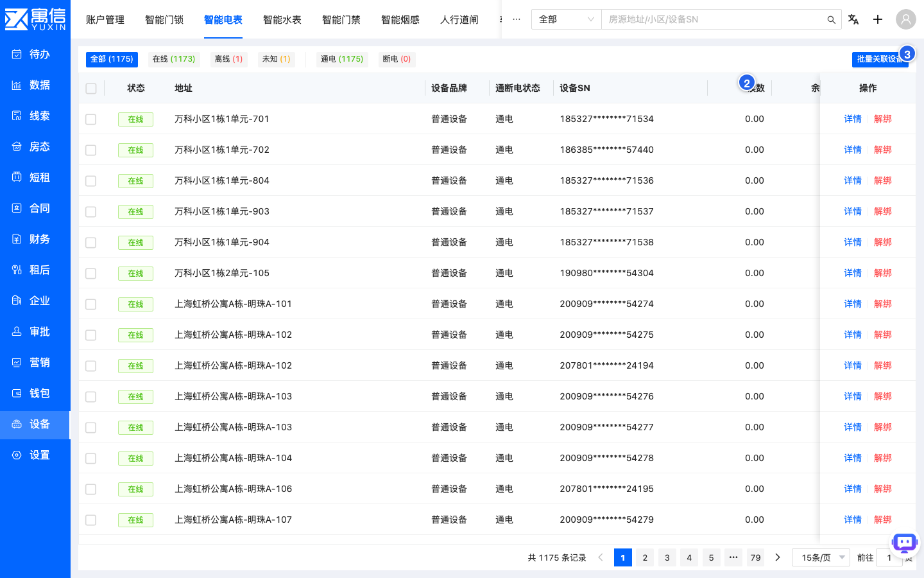Click 解绑 for 万科小区1栋1单元-702

pos(883,150)
